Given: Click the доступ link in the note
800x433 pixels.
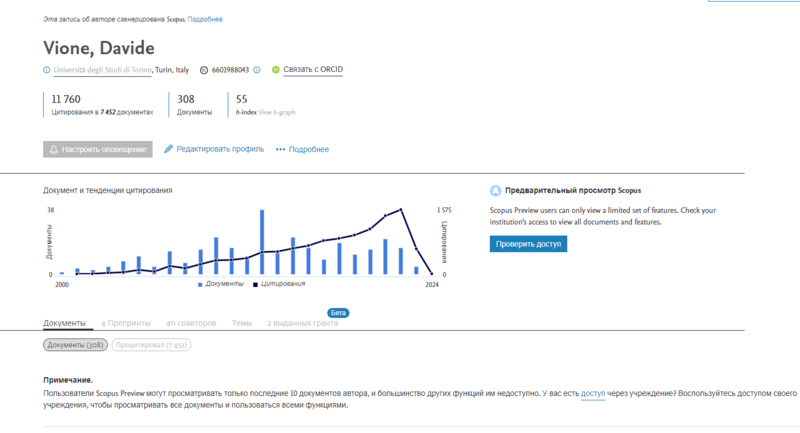Looking at the screenshot, I should (593, 394).
